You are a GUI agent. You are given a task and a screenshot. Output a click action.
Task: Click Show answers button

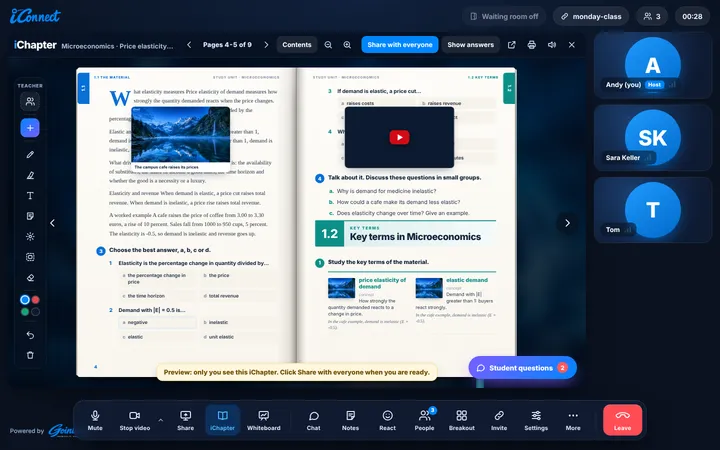coord(471,45)
